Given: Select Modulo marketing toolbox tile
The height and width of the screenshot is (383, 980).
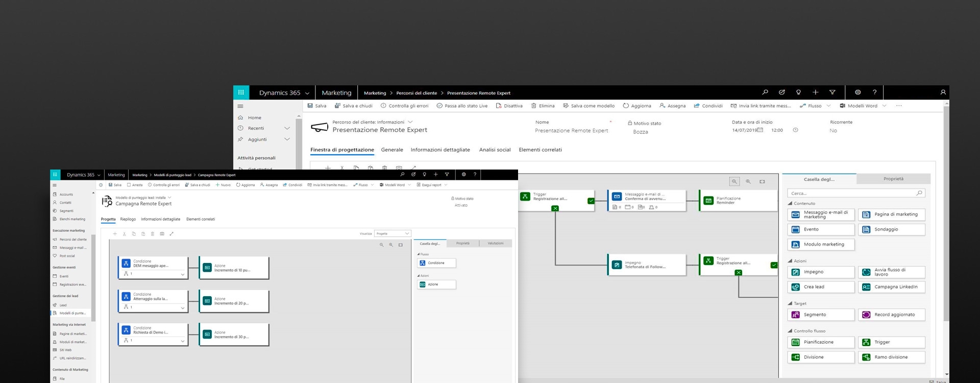Looking at the screenshot, I should pos(821,244).
